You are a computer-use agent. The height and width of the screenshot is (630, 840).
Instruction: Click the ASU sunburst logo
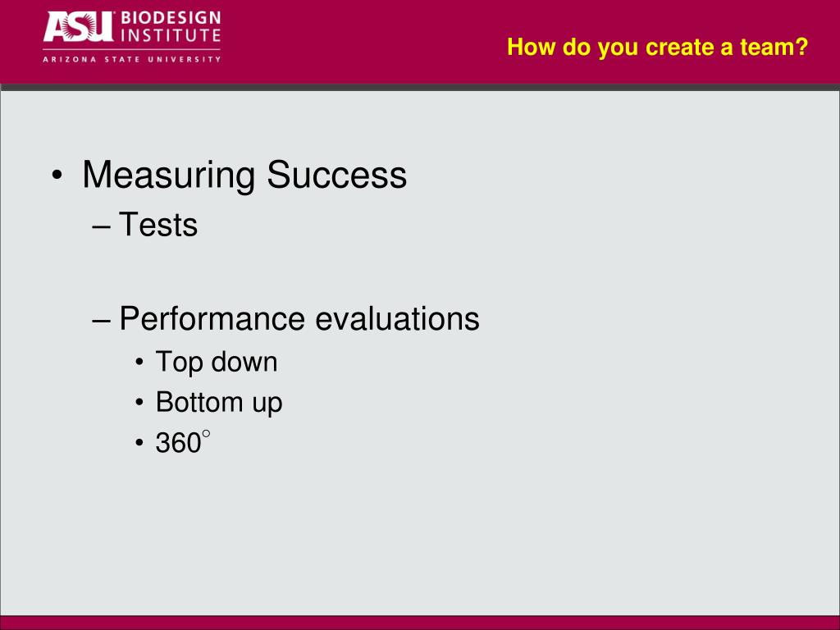[78, 27]
